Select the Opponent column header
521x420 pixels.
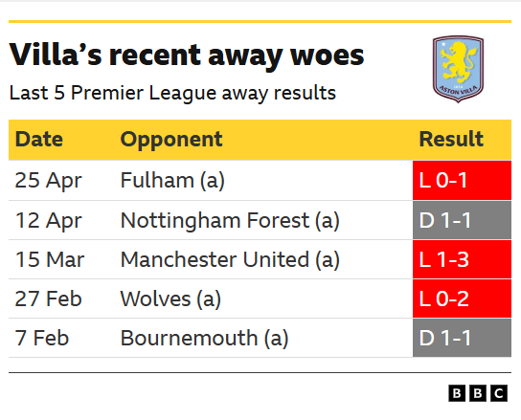click(x=171, y=140)
